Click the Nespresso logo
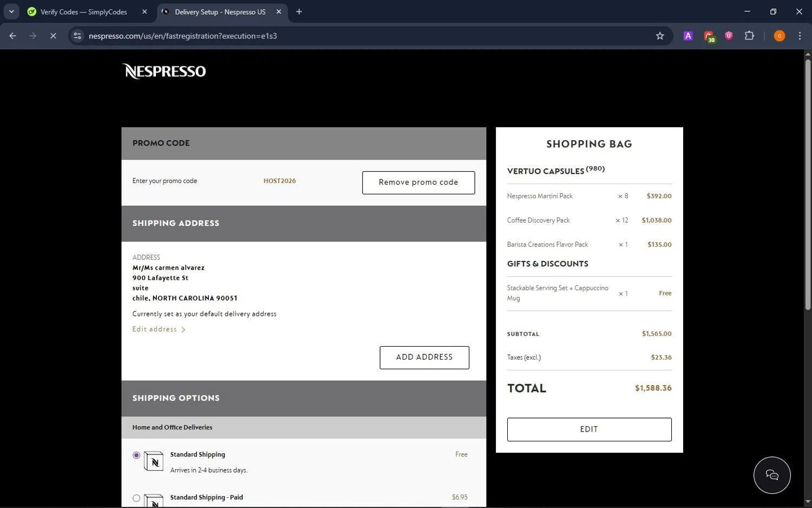The image size is (812, 508). click(164, 71)
